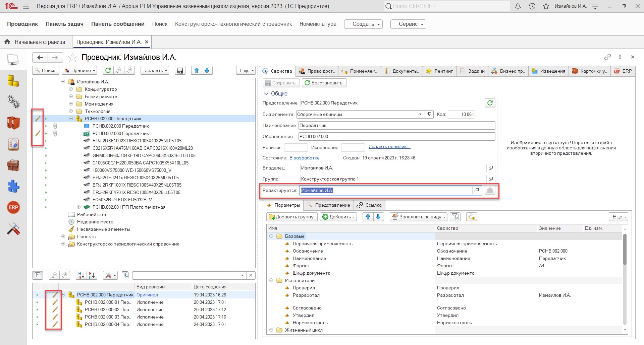Click Создать ревизию link
The height and width of the screenshot is (345, 644).
point(389,147)
